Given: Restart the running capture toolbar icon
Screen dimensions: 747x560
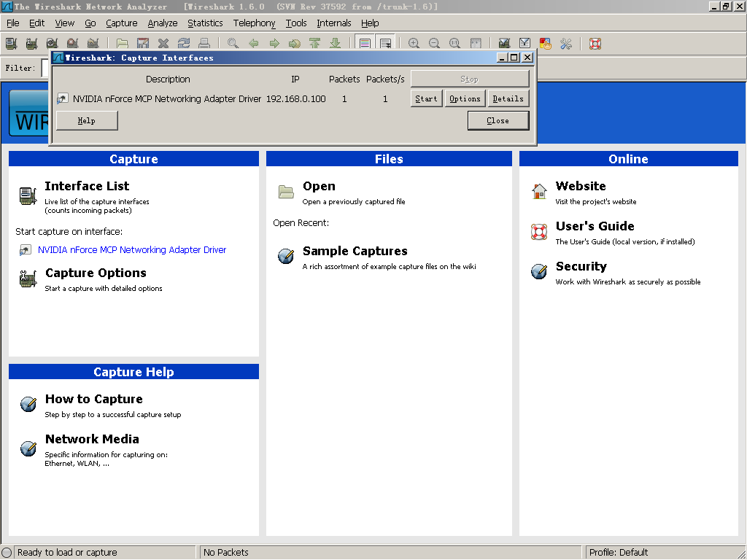Looking at the screenshot, I should click(x=93, y=43).
